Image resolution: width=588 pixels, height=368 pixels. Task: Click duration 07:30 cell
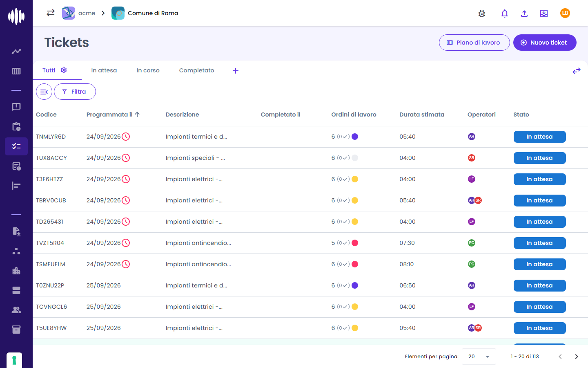[407, 243]
